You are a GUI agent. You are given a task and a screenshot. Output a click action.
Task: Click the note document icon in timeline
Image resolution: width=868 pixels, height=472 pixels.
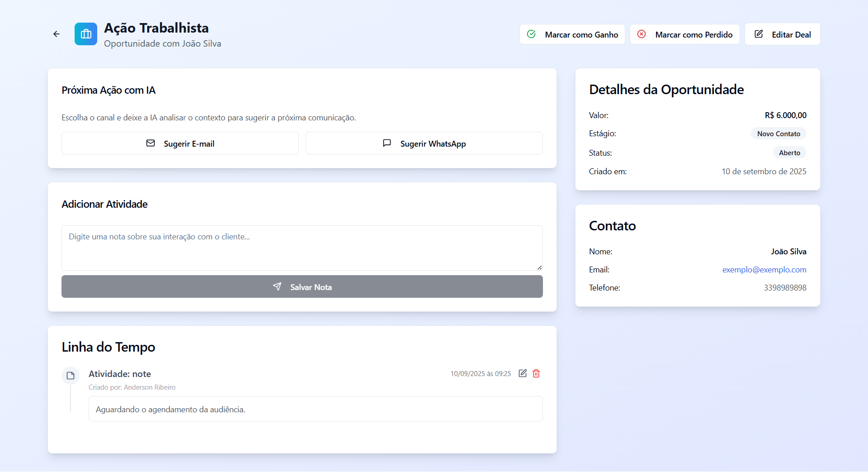[x=71, y=376]
